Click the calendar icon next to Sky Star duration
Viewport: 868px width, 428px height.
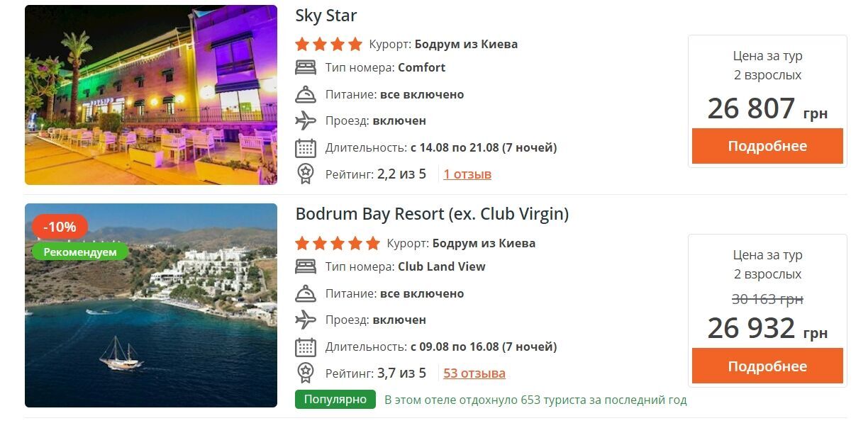point(306,148)
